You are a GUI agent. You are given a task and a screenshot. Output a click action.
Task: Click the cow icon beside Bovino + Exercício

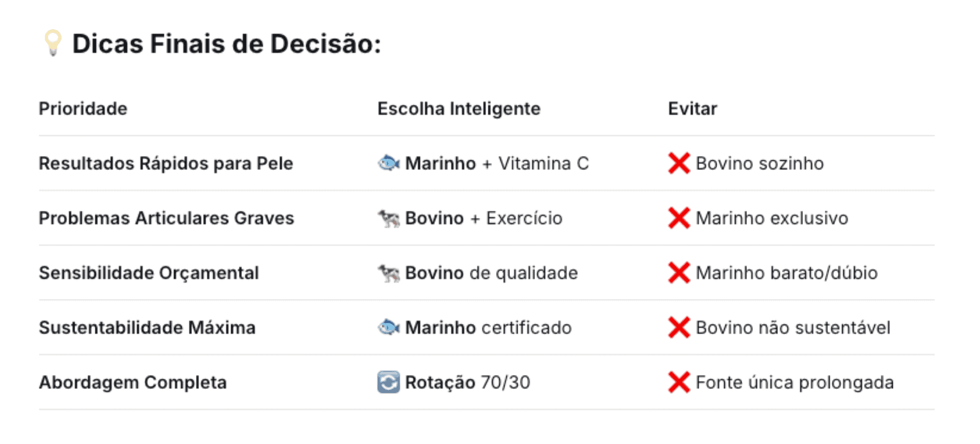coord(388,218)
